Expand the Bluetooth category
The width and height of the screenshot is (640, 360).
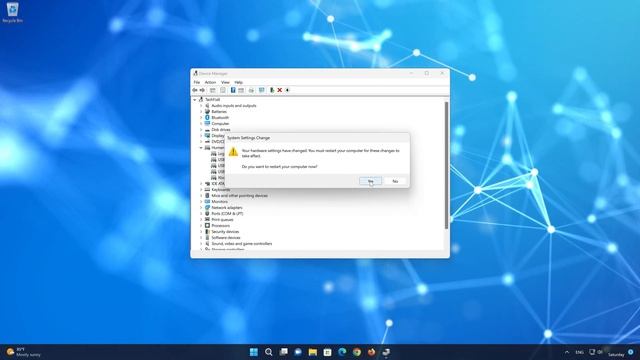[x=201, y=118]
